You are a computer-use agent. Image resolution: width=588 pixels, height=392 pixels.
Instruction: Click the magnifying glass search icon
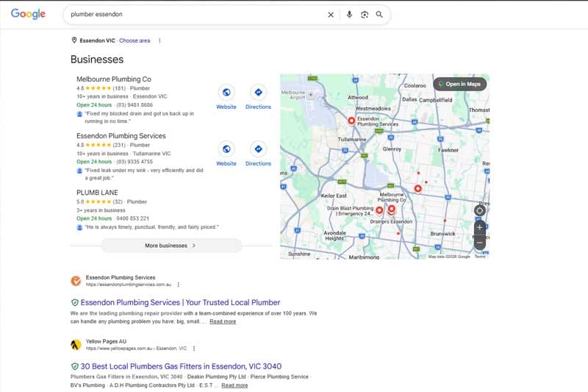pyautogui.click(x=379, y=14)
